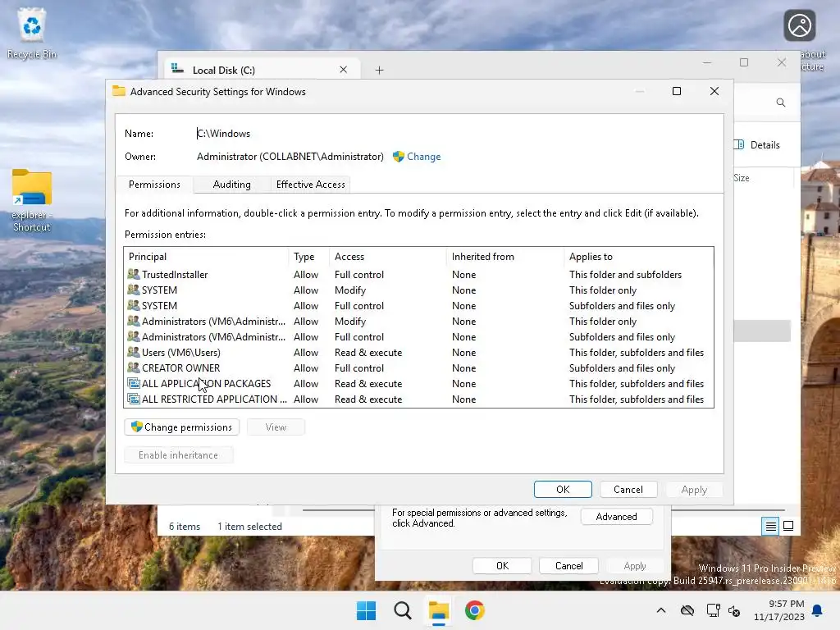This screenshot has width=840, height=630.
Task: Open the Recycle Bin desktop icon
Action: click(x=32, y=33)
